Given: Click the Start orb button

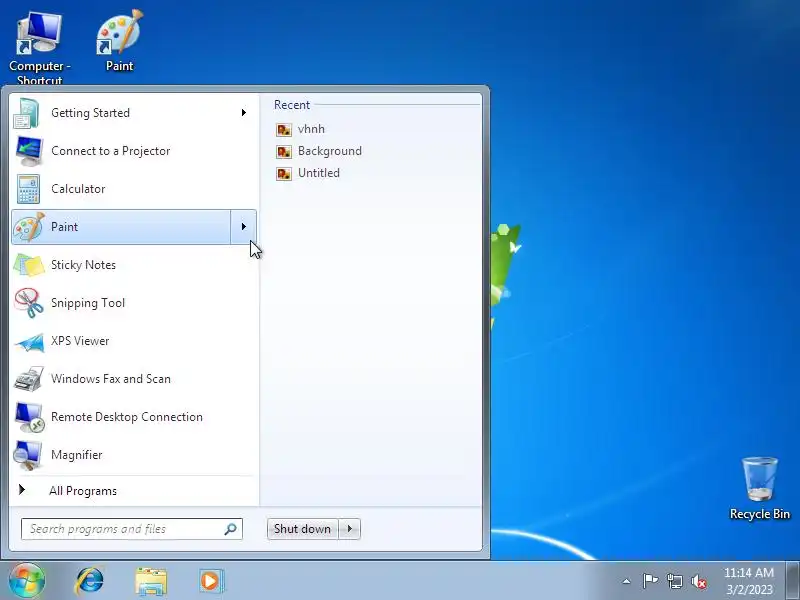Looking at the screenshot, I should 27,580.
